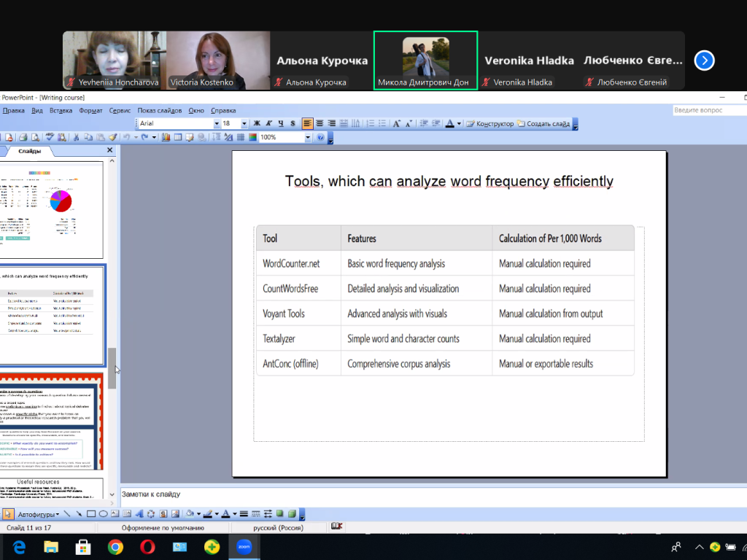
Task: Toggle italic (К) formatting
Action: pos(268,123)
